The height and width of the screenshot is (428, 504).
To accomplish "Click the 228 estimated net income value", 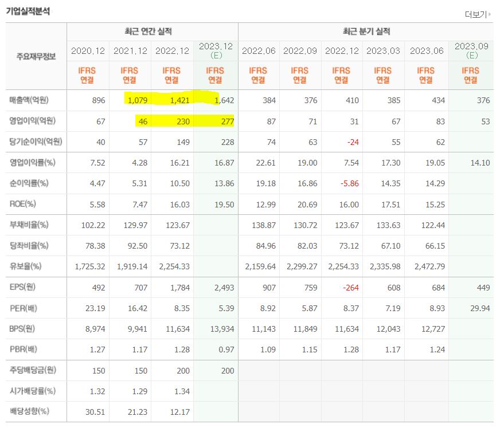I will point(228,142).
